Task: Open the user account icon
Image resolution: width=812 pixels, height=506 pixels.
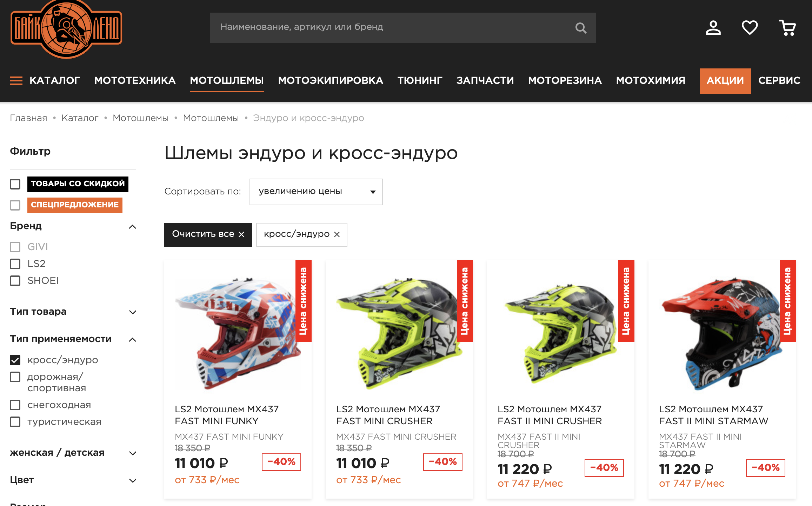Action: click(x=713, y=28)
